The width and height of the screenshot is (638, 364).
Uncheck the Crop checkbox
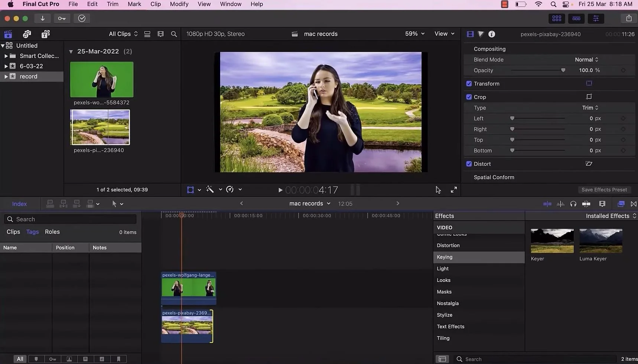(469, 97)
